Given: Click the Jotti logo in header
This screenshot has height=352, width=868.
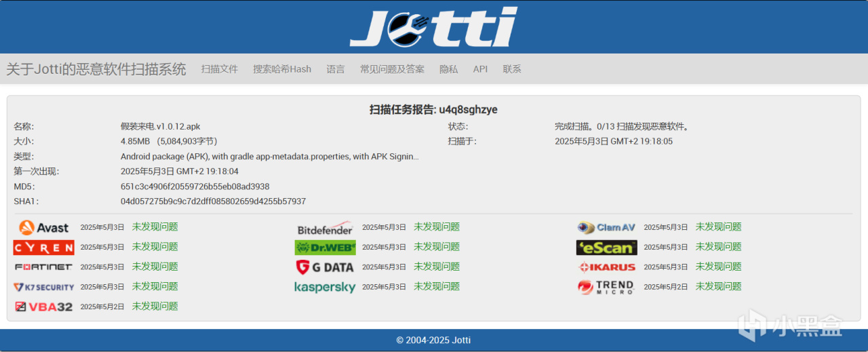Looking at the screenshot, I should click(x=433, y=27).
